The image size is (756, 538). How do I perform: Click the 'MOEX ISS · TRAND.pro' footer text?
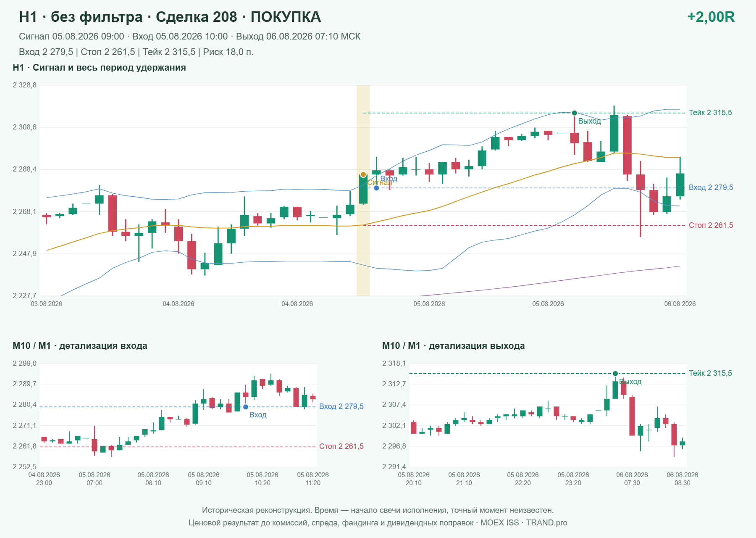point(524,523)
